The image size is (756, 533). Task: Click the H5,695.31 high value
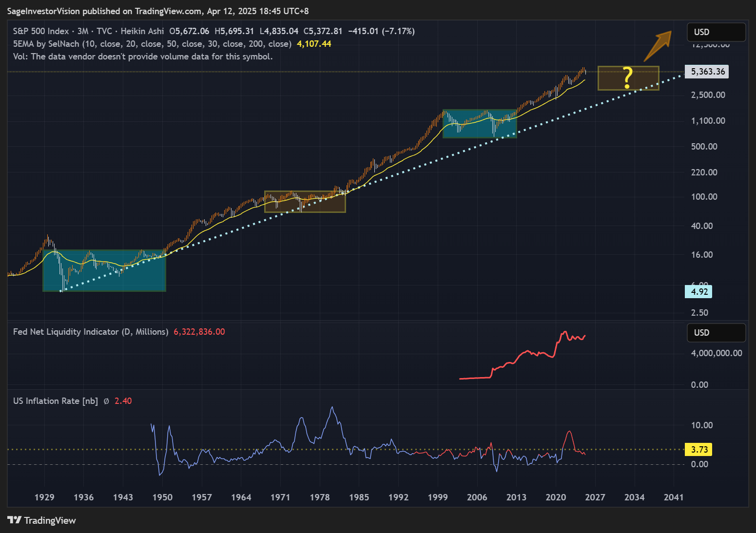click(x=234, y=31)
